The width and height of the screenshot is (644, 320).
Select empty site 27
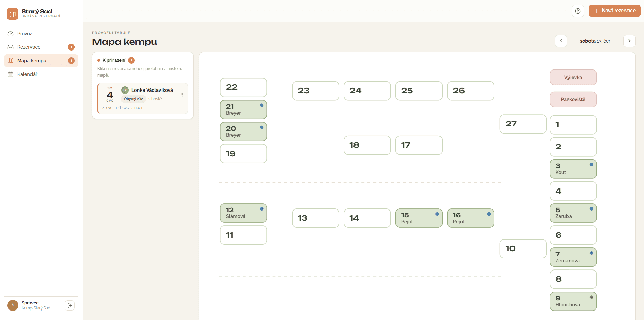[x=523, y=124]
